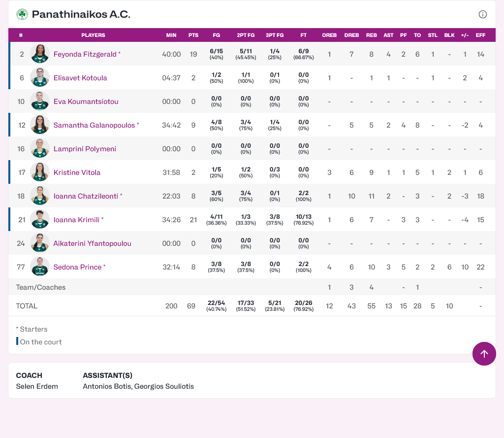Visit Sedona Prince's name link
The image size is (504, 438).
77,267
